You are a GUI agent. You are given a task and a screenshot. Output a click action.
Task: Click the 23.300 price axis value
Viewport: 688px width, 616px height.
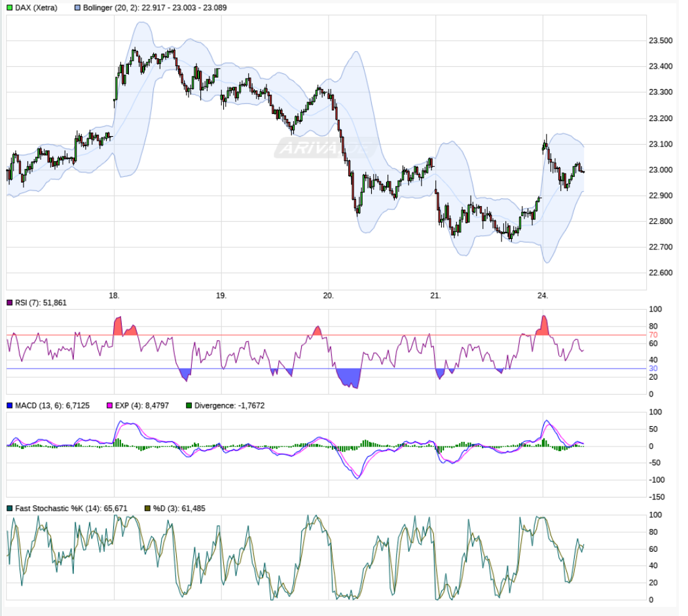661,92
